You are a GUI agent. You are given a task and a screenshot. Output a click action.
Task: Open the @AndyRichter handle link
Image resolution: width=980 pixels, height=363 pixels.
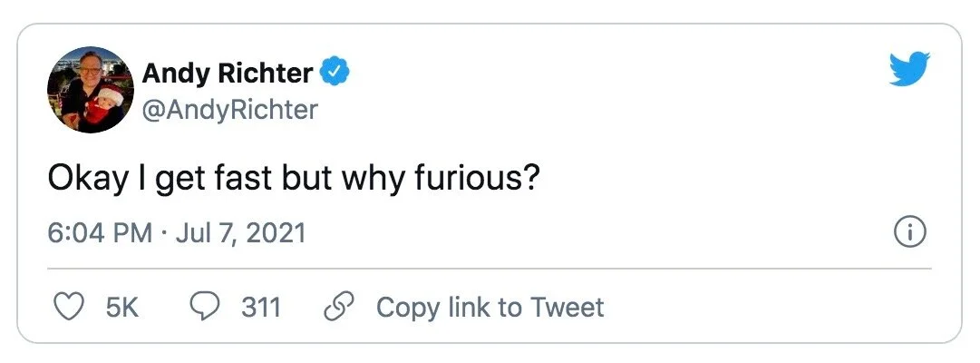(230, 110)
